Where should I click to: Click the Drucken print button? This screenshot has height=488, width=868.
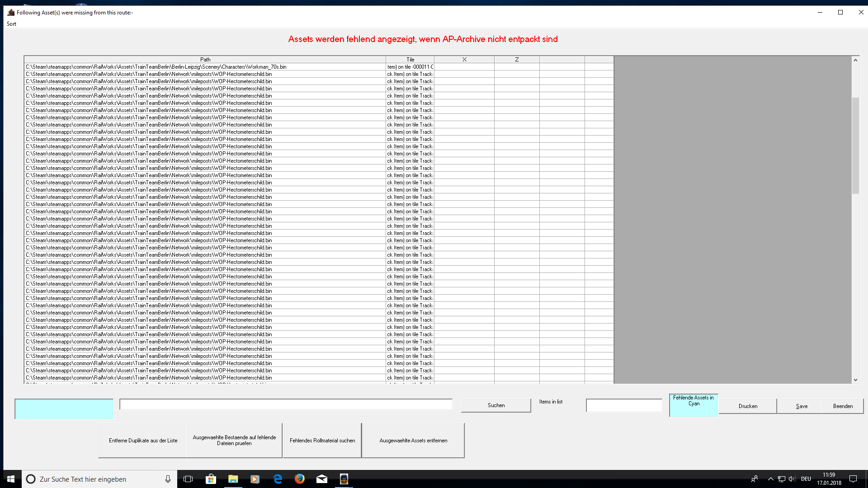[x=748, y=406]
